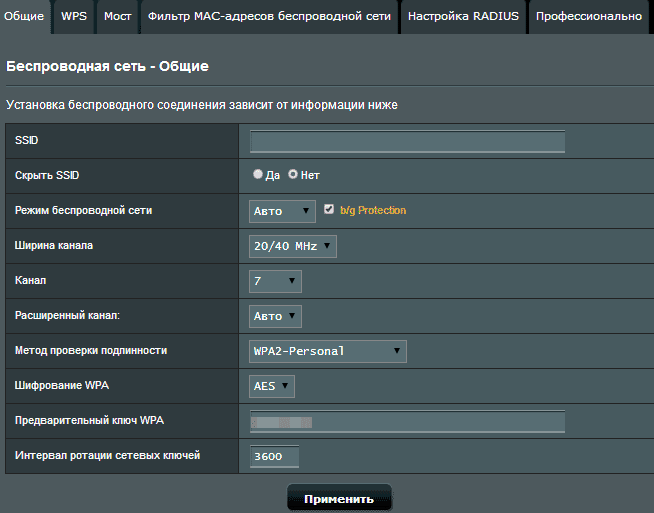This screenshot has width=654, height=513.
Task: Select the Общие tab
Action: pos(24,17)
